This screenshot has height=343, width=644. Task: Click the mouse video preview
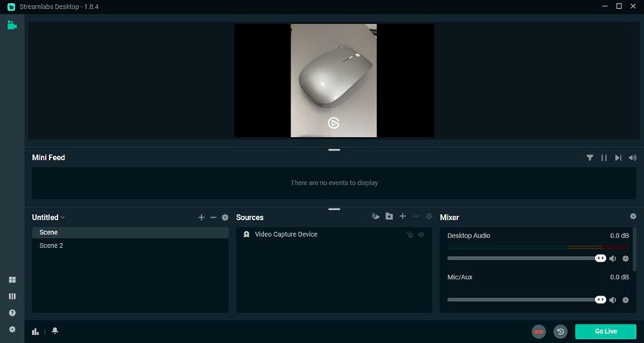click(333, 81)
